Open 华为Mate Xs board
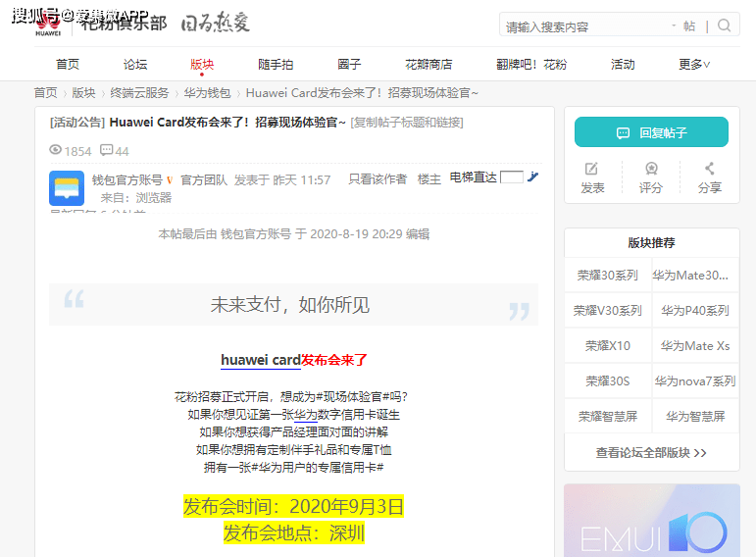This screenshot has width=756, height=557. pos(695,346)
